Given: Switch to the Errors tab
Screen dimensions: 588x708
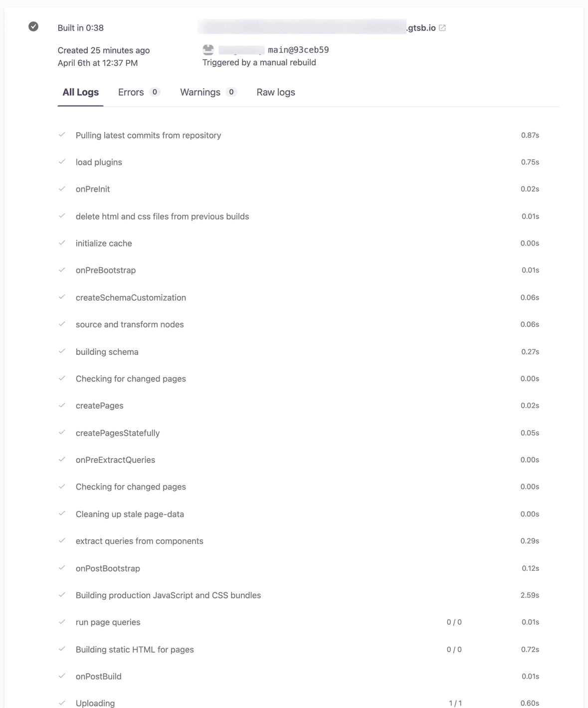Looking at the screenshot, I should click(x=130, y=92).
